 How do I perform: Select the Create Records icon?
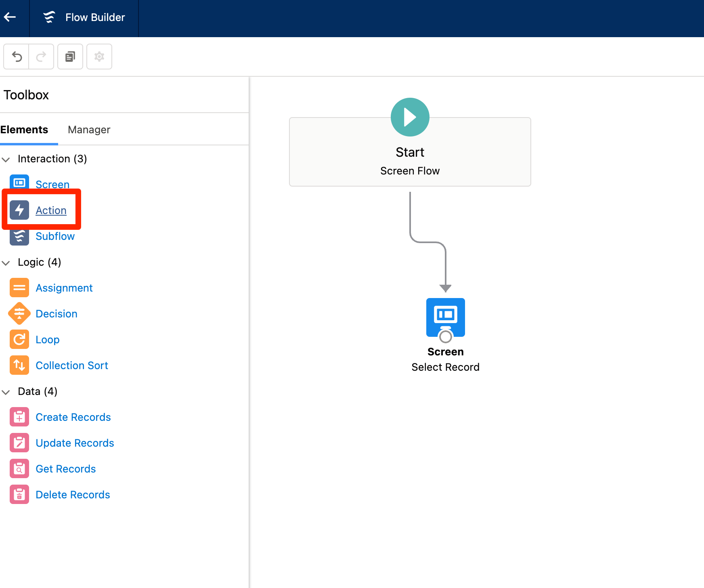coord(19,417)
